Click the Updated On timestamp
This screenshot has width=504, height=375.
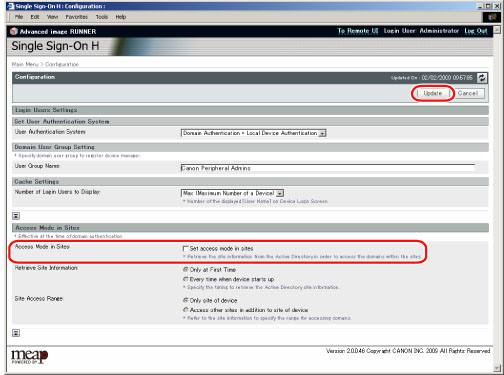(x=432, y=78)
